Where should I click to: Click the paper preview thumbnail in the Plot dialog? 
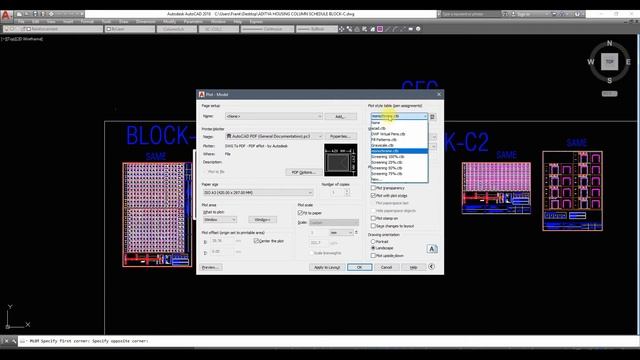[x=340, y=160]
